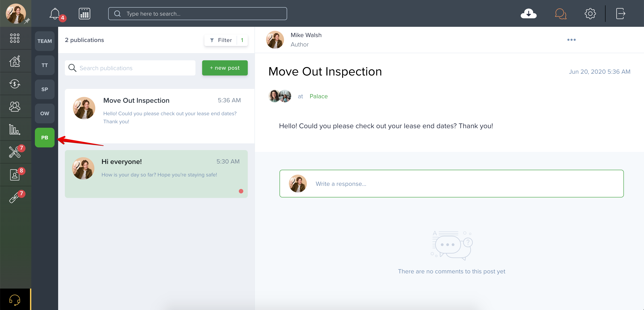
Task: Open the accounting dollar icon
Action: tap(15, 84)
